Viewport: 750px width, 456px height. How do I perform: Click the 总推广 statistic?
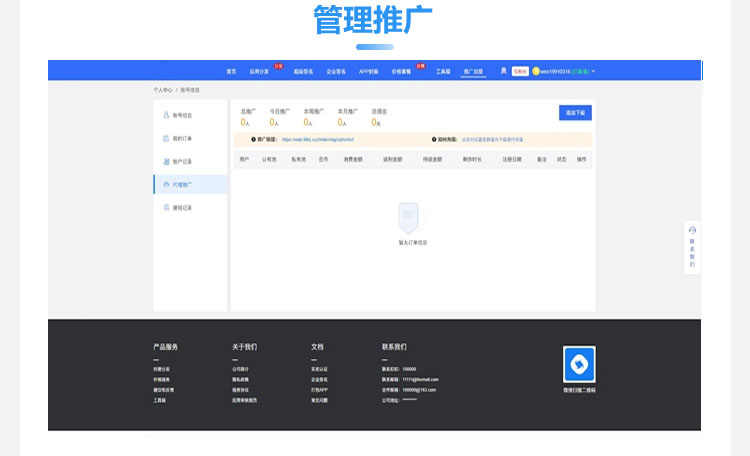[x=248, y=117]
